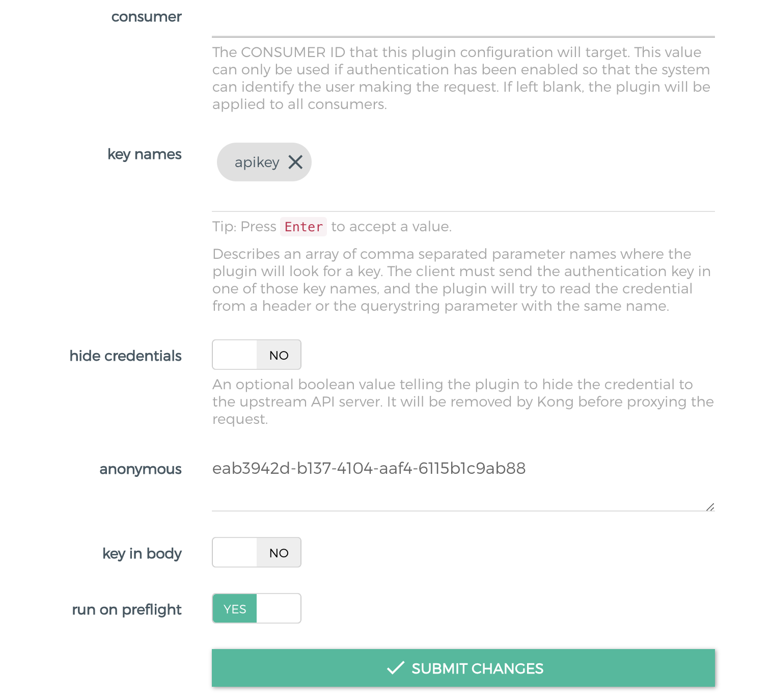
Task: Click the key names field label
Action: tap(144, 154)
